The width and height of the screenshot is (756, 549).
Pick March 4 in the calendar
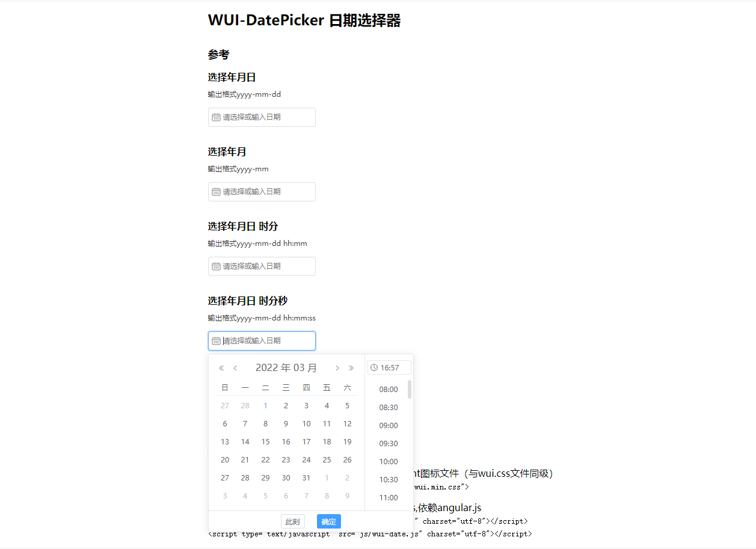[327, 406]
